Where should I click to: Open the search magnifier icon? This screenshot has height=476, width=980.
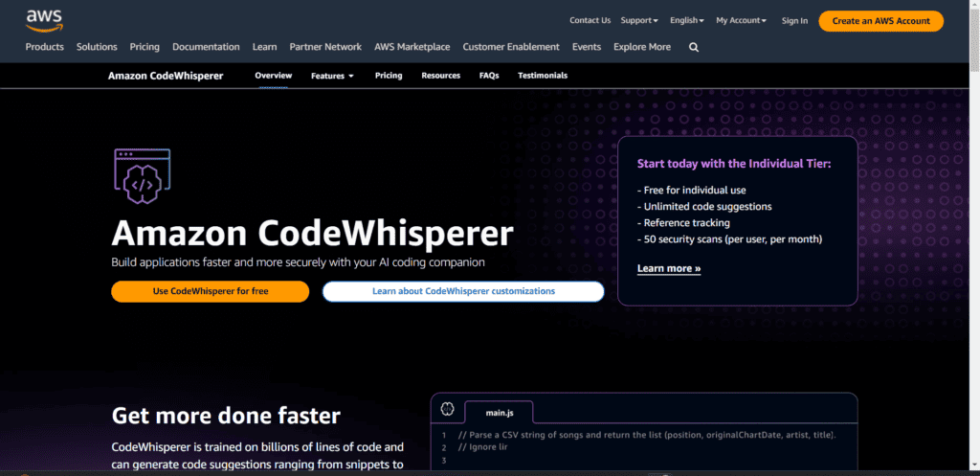tap(694, 47)
